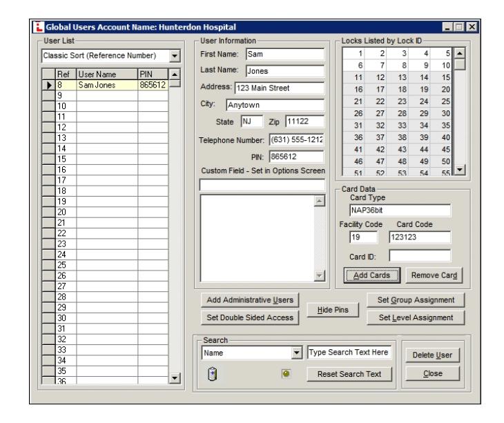The height and width of the screenshot is (423, 504).
Task: Select lock ID 5 in locks grid
Action: click(441, 53)
